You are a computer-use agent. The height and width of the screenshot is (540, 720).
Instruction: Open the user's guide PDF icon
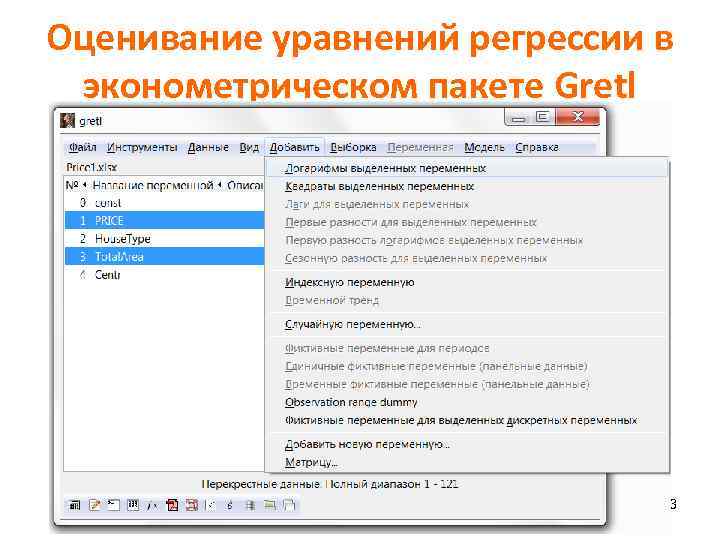pyautogui.click(x=172, y=505)
